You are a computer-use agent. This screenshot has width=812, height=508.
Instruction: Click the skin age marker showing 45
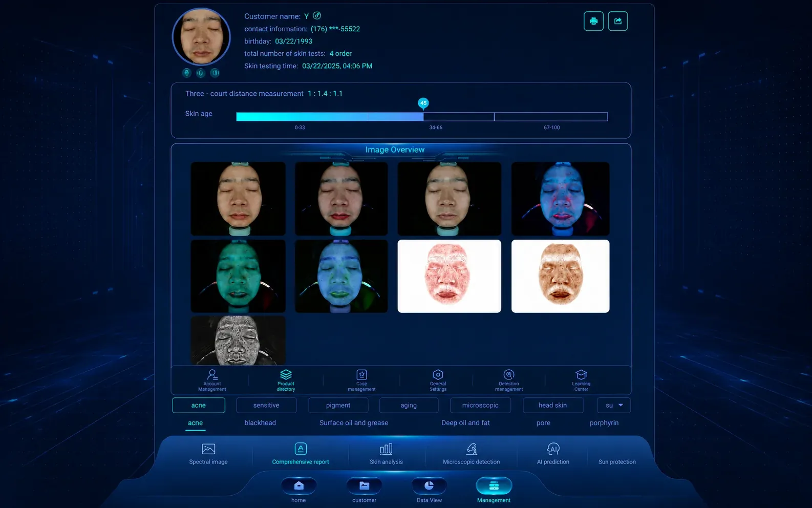(x=423, y=103)
